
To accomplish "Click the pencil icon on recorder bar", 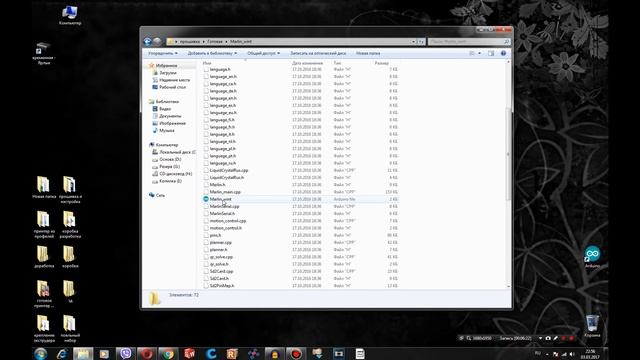I will pos(556,338).
